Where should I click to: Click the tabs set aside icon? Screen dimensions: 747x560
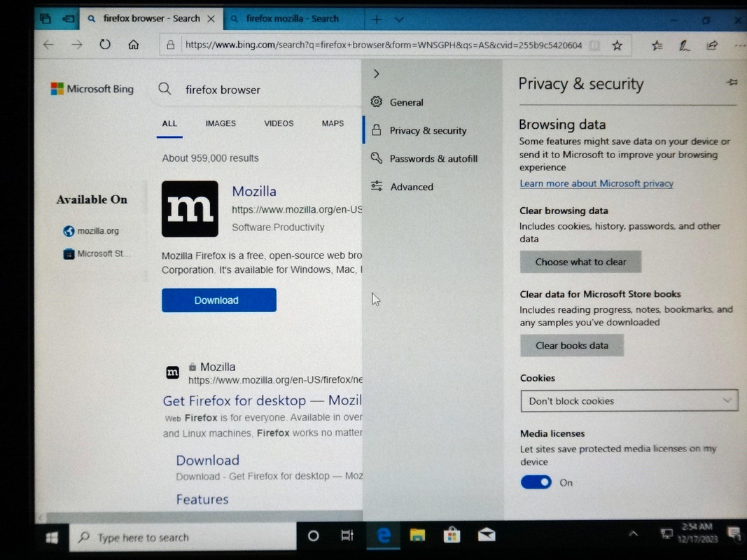click(x=46, y=19)
